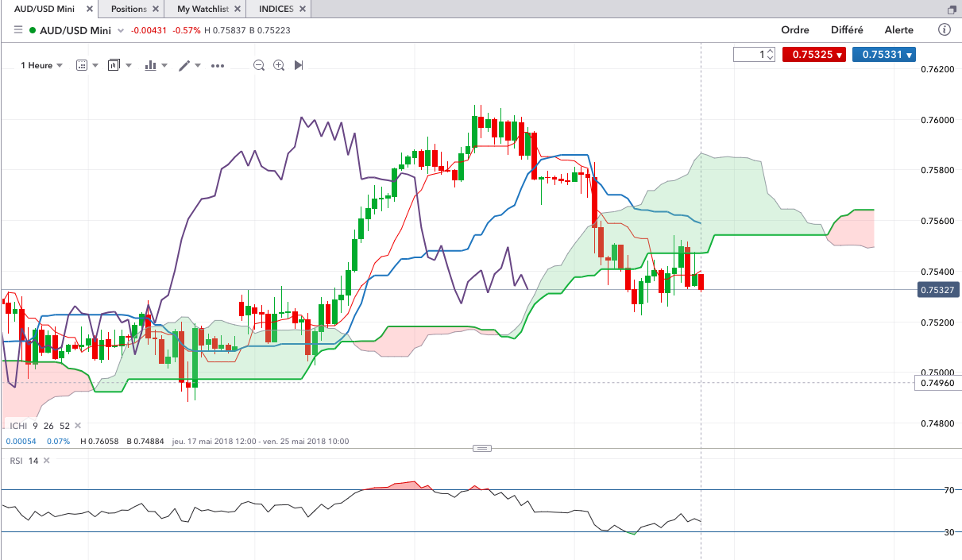
Task: Show the info icon near Alerte
Action: click(x=945, y=30)
